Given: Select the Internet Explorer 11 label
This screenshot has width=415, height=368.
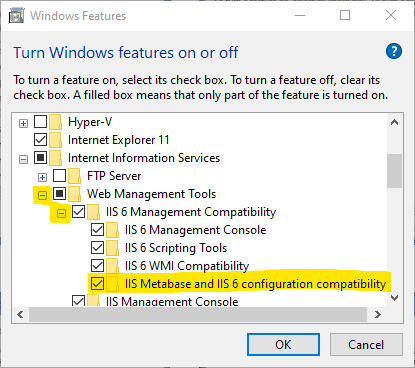Looking at the screenshot, I should point(119,140).
